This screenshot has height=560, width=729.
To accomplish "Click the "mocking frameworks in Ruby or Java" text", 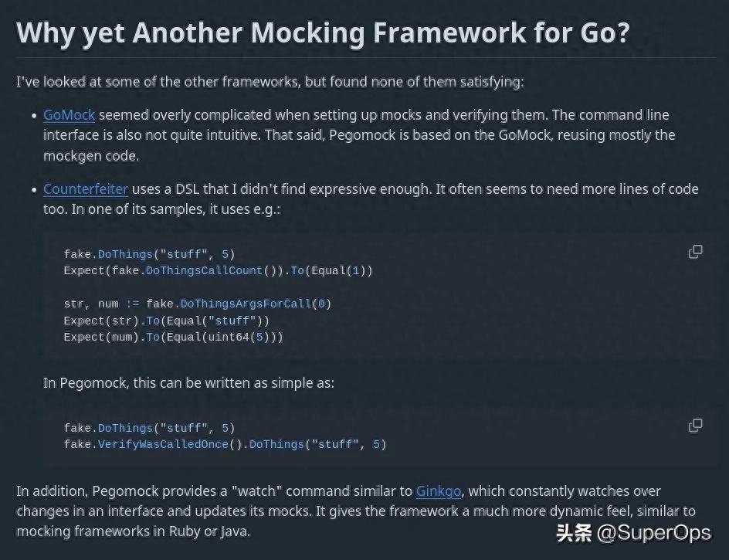I will pyautogui.click(x=133, y=531).
